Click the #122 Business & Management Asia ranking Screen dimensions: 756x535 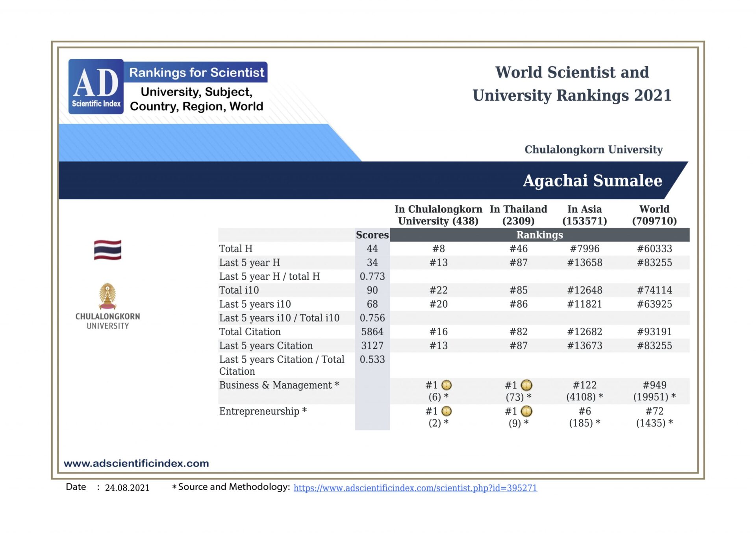tap(584, 385)
